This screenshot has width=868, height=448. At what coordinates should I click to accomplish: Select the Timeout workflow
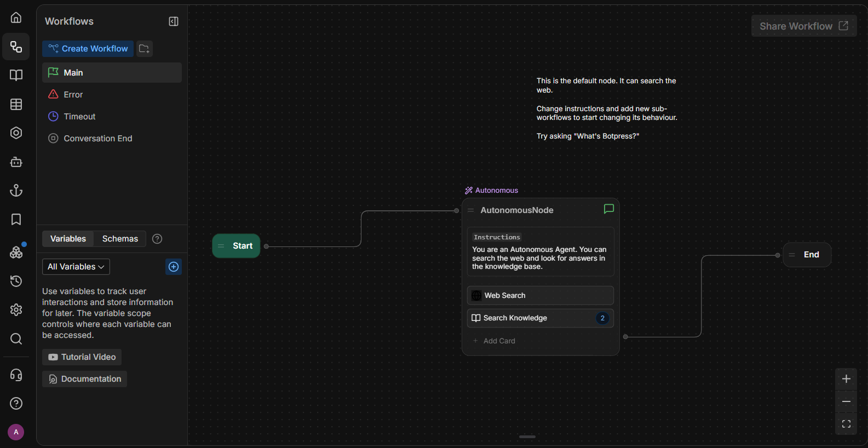[79, 117]
